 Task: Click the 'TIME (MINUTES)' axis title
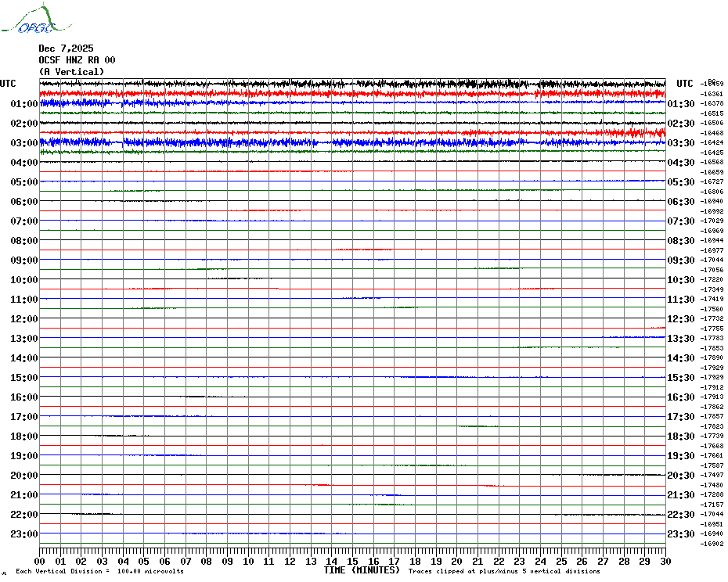tap(362, 570)
